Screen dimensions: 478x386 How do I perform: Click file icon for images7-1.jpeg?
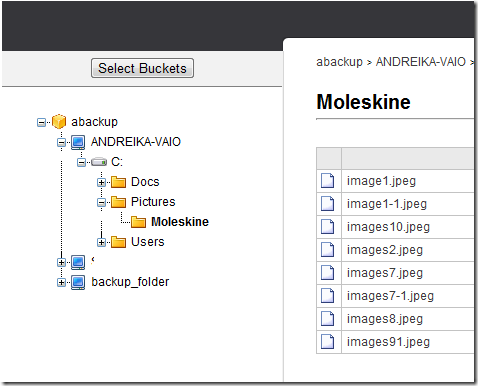point(327,296)
